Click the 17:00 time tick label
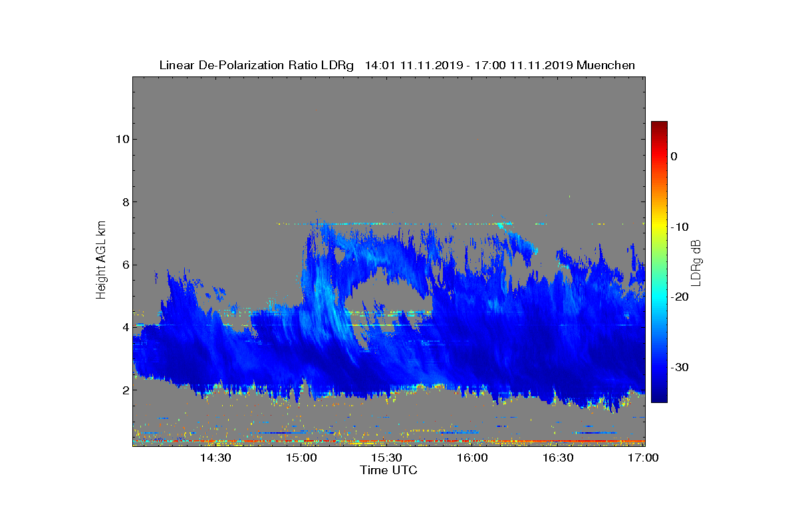This screenshot has height=532, width=798. [643, 458]
